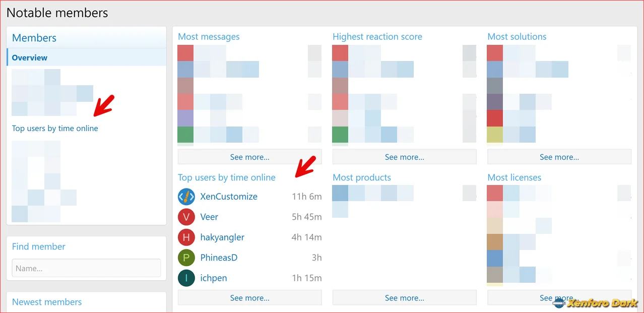The height and width of the screenshot is (313, 644).
Task: Open the Most messages heading link
Action: pos(209,36)
